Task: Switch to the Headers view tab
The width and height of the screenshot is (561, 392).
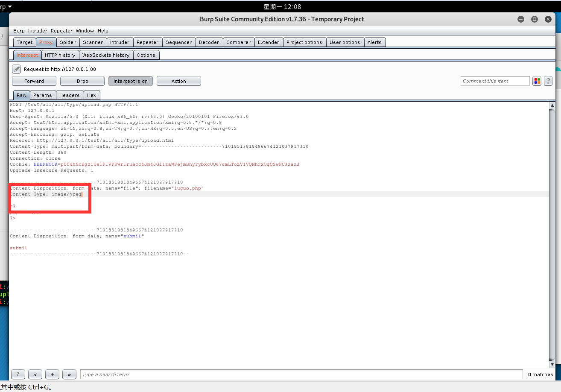Action: (x=70, y=95)
